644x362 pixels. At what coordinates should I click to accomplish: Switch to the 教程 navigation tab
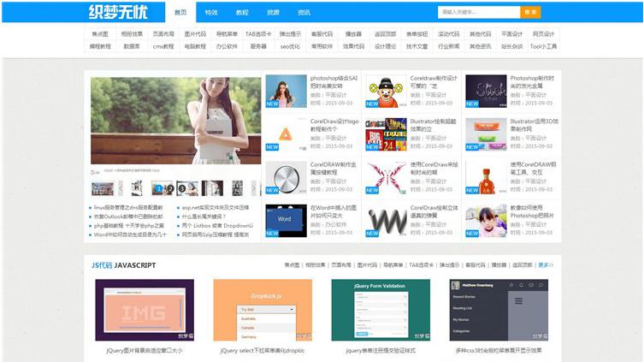click(242, 13)
